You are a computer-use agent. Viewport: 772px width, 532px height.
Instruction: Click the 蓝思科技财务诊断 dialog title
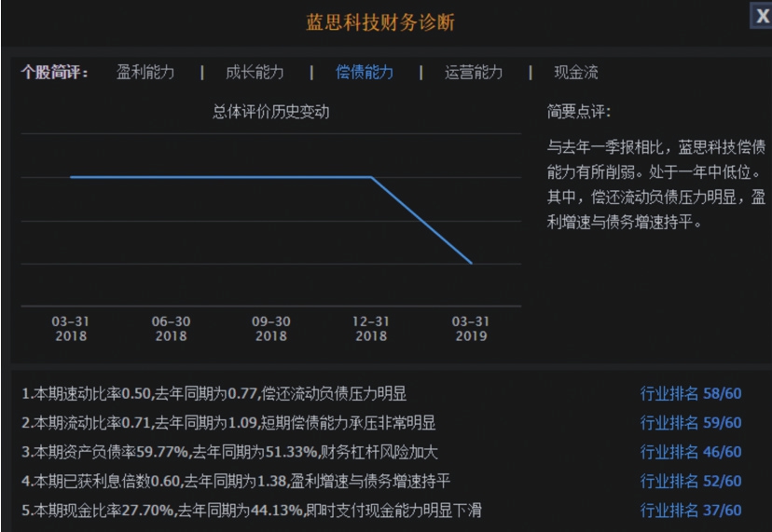[380, 22]
